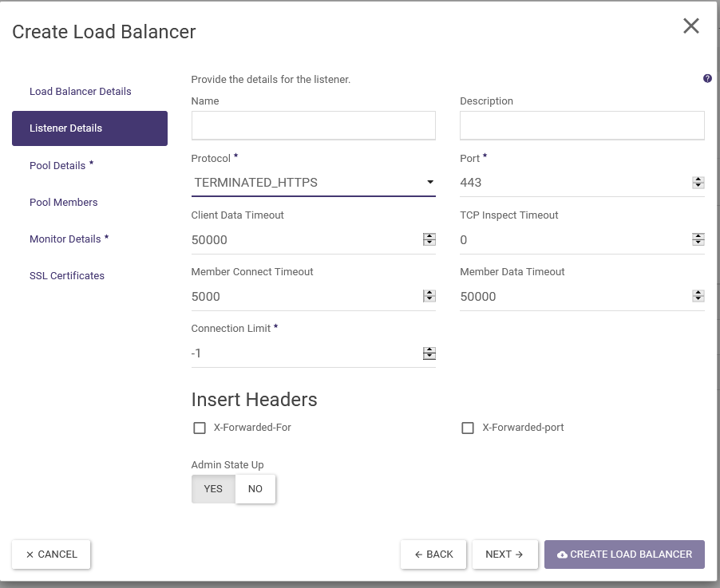
Task: Go to the Pool Details step
Action: click(57, 166)
